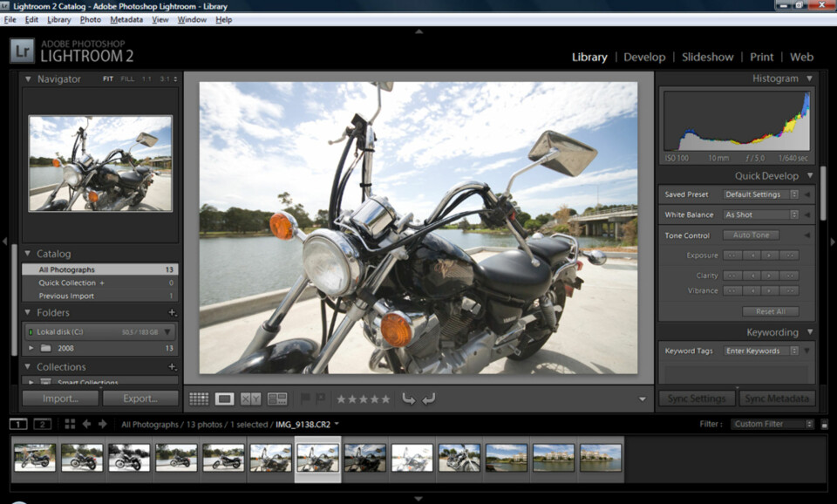Rotate the photo clockwise
The height and width of the screenshot is (504, 837).
pyautogui.click(x=429, y=398)
